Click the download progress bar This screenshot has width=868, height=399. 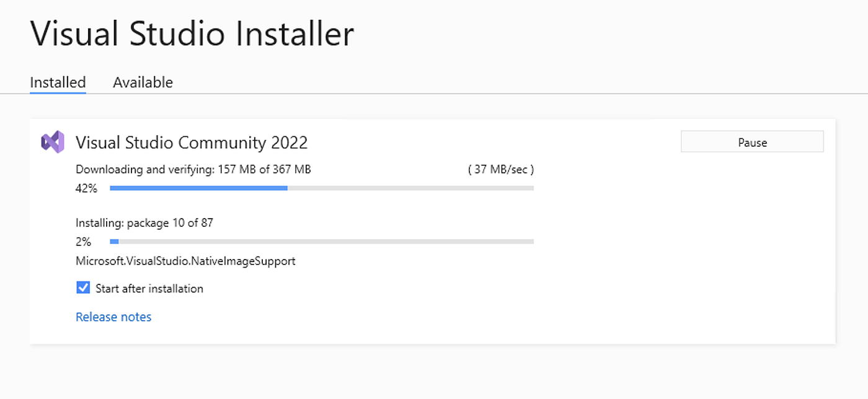pyautogui.click(x=322, y=188)
